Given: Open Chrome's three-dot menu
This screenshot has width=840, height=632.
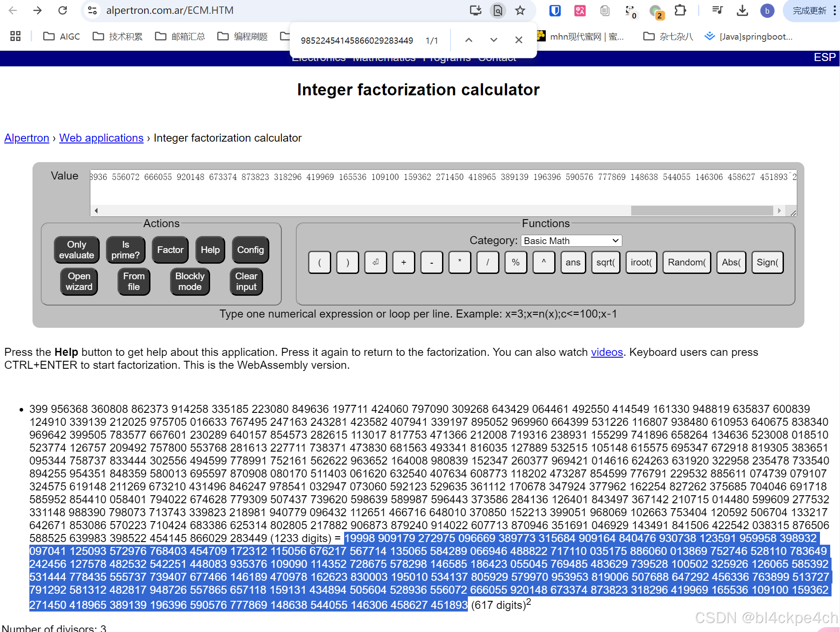Looking at the screenshot, I should coord(836,10).
